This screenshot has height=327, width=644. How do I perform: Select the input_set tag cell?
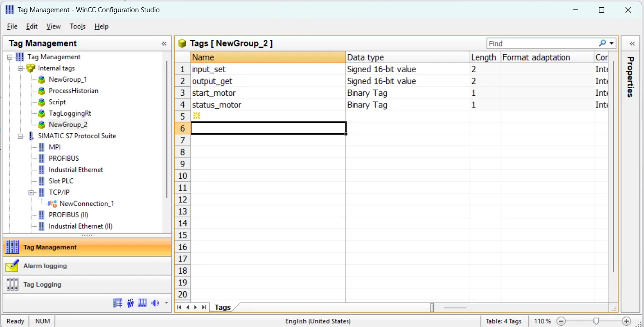point(268,70)
